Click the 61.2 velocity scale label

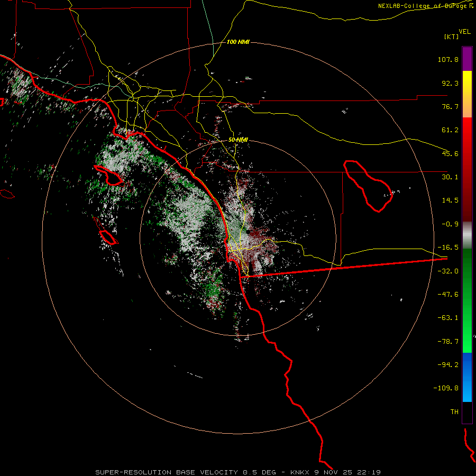pyautogui.click(x=450, y=130)
